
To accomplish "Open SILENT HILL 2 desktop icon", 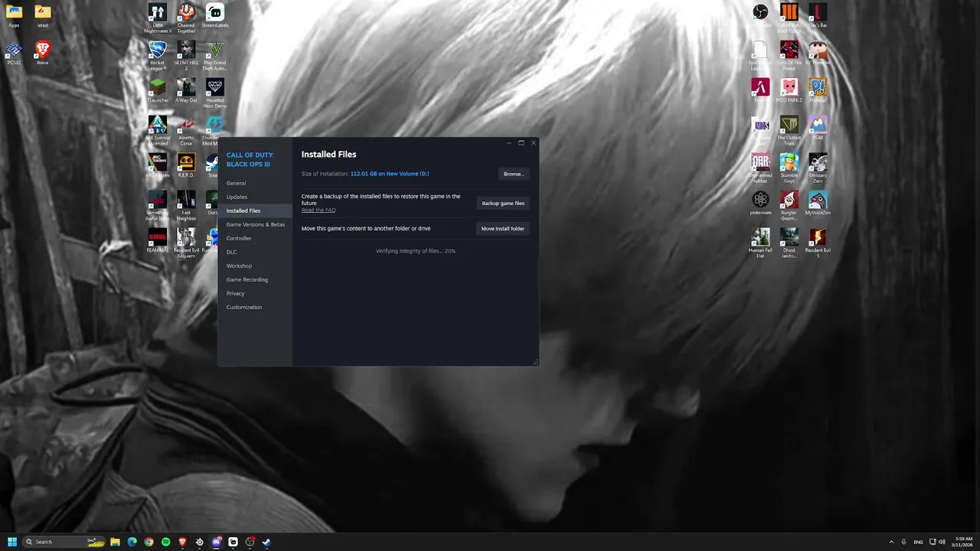I will tap(186, 56).
